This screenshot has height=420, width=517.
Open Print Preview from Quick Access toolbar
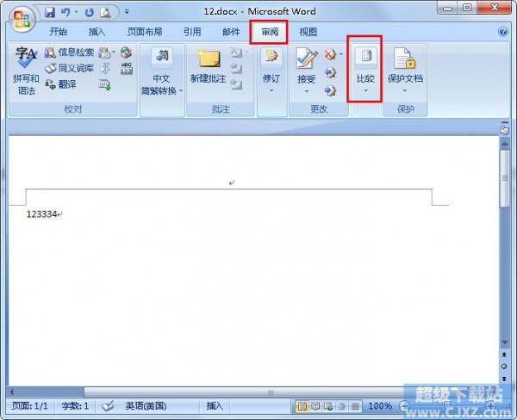[105, 13]
